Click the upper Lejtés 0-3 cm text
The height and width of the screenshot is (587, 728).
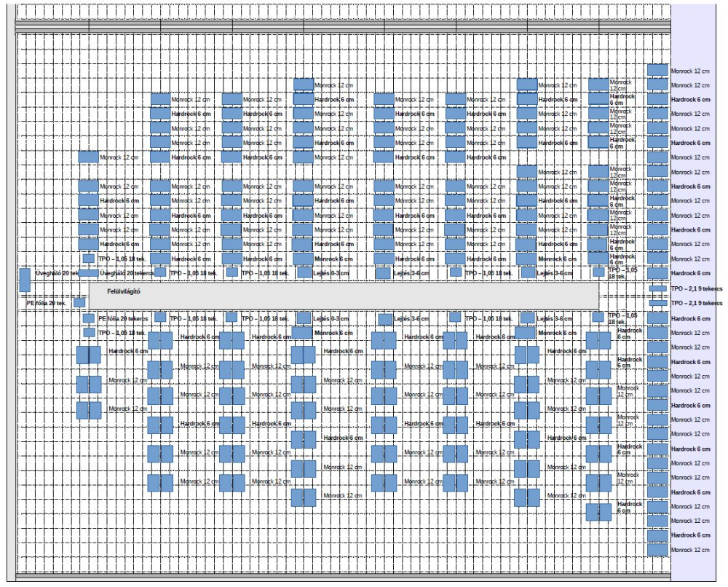coord(331,273)
